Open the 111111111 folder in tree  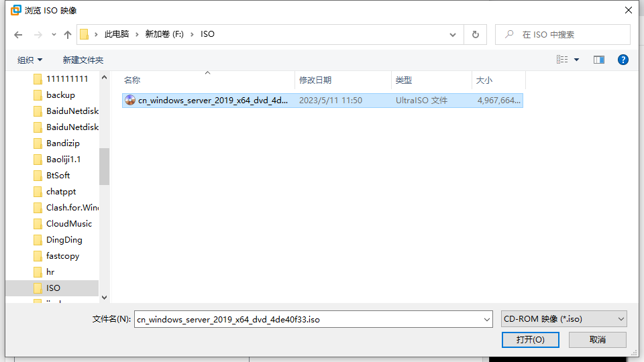coord(66,79)
